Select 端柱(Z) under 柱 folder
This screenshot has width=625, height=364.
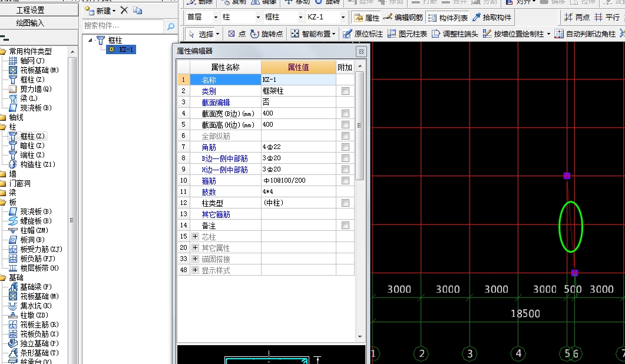click(28, 155)
